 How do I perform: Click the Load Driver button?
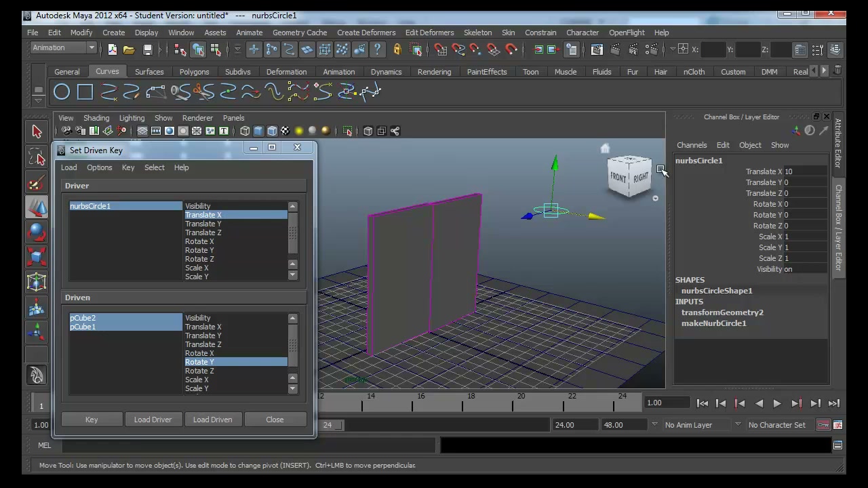[153, 420]
